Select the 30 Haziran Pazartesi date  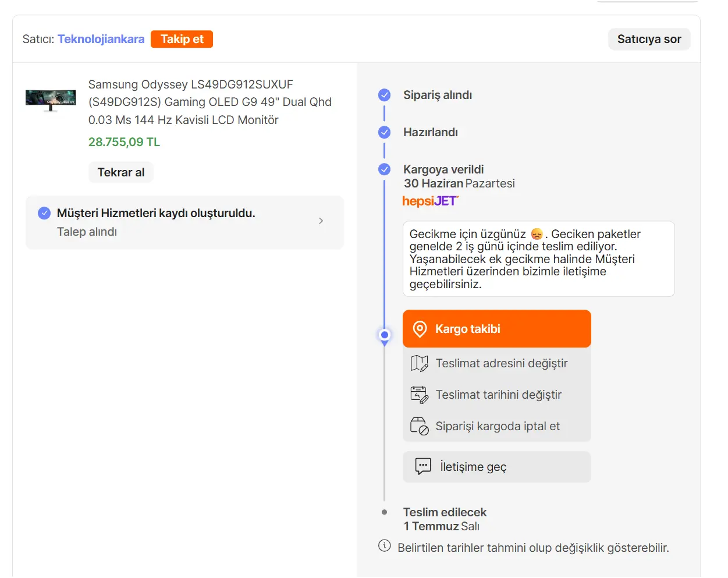click(x=459, y=183)
